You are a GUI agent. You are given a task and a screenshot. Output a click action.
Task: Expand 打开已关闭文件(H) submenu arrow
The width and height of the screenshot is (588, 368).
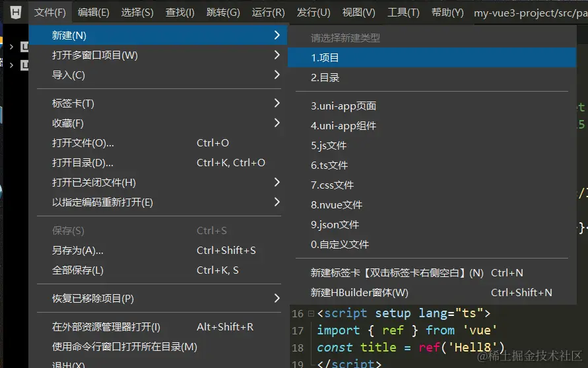tap(277, 183)
